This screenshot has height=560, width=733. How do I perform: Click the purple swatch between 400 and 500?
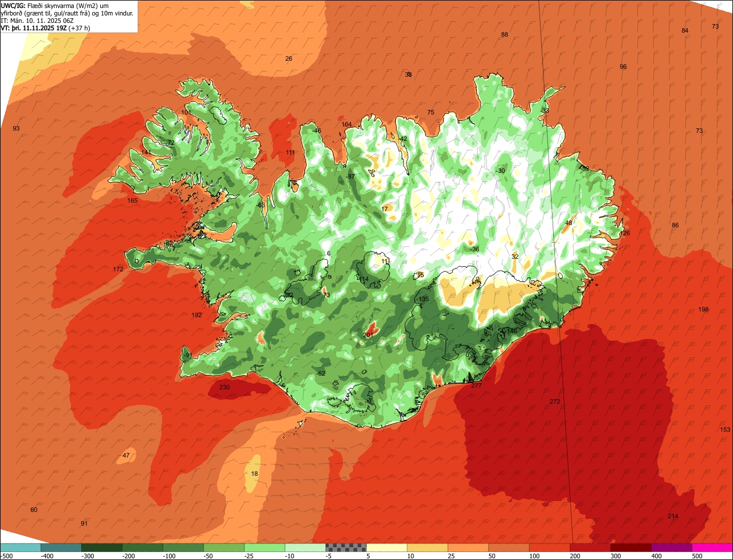click(x=672, y=547)
